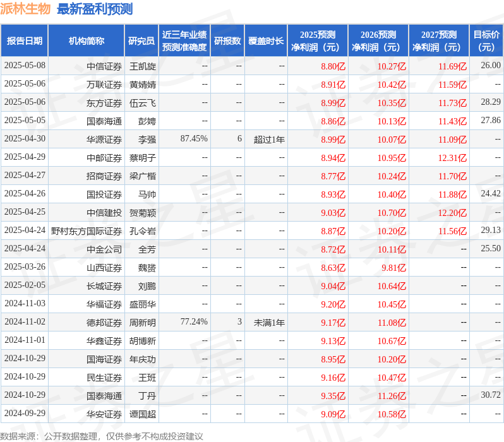This screenshot has width=504, height=442.
Task: Click target price 30.72
Action: [491, 395]
